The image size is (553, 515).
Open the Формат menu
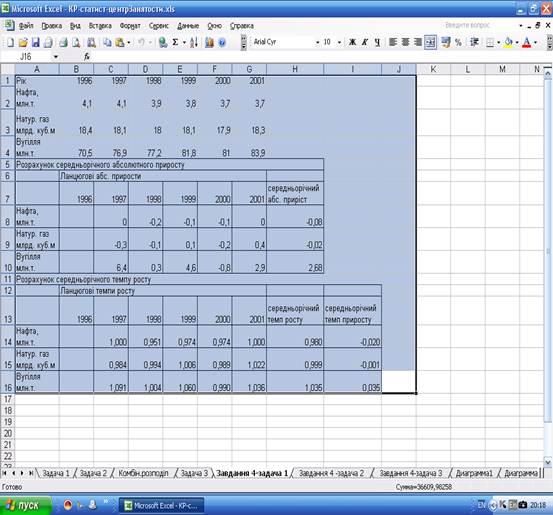click(130, 26)
